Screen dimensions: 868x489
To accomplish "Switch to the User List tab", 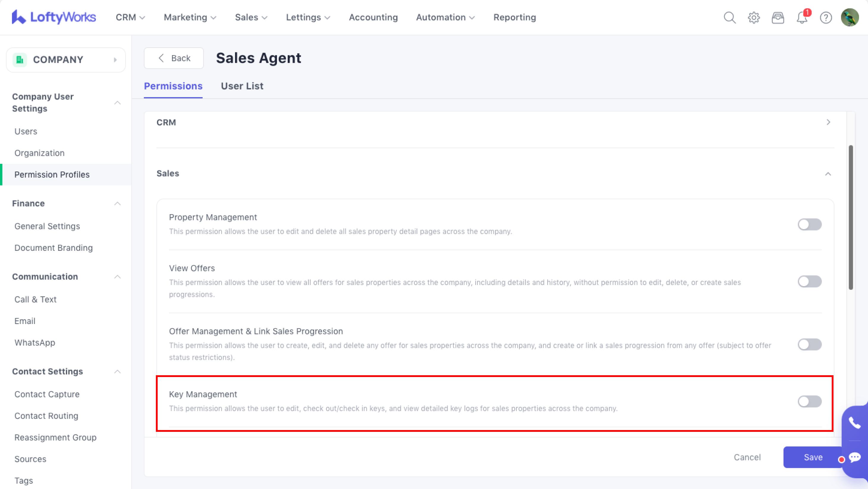I will tap(242, 86).
